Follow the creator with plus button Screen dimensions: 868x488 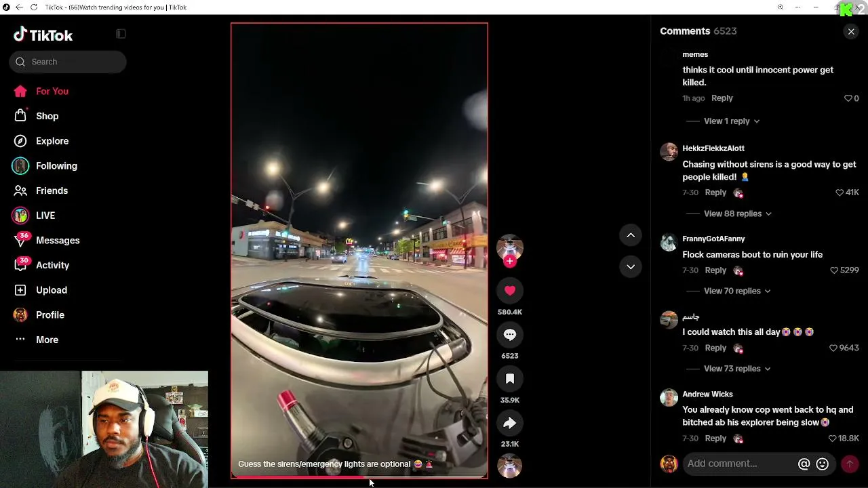[510, 262]
